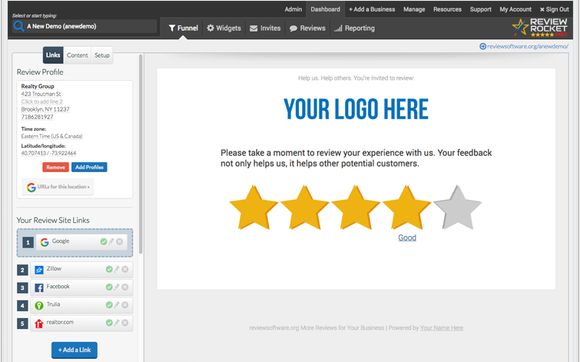The height and width of the screenshot is (362, 580).
Task: Click the second rating star
Action: pos(304,207)
